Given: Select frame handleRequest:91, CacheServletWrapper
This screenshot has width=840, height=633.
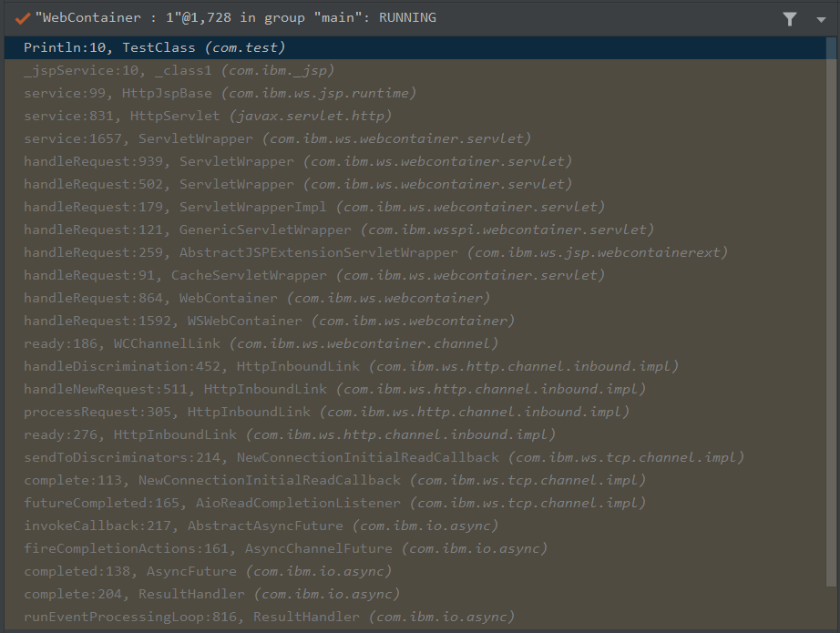Looking at the screenshot, I should [x=415, y=275].
